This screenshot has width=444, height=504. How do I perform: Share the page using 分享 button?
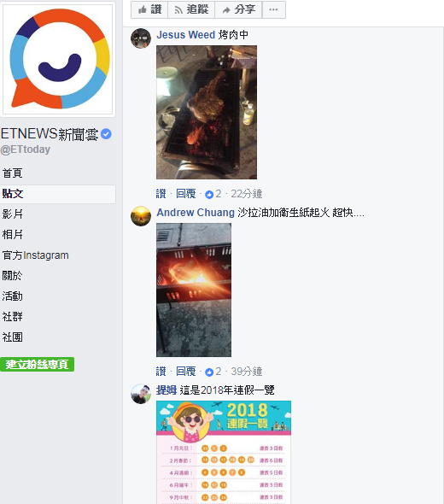[x=239, y=9]
